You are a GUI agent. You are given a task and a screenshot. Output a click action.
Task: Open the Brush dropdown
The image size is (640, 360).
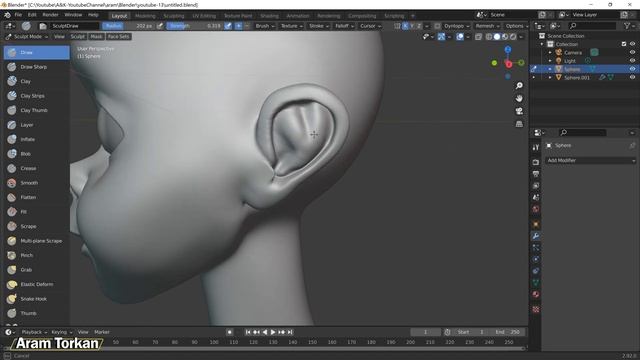(x=264, y=26)
